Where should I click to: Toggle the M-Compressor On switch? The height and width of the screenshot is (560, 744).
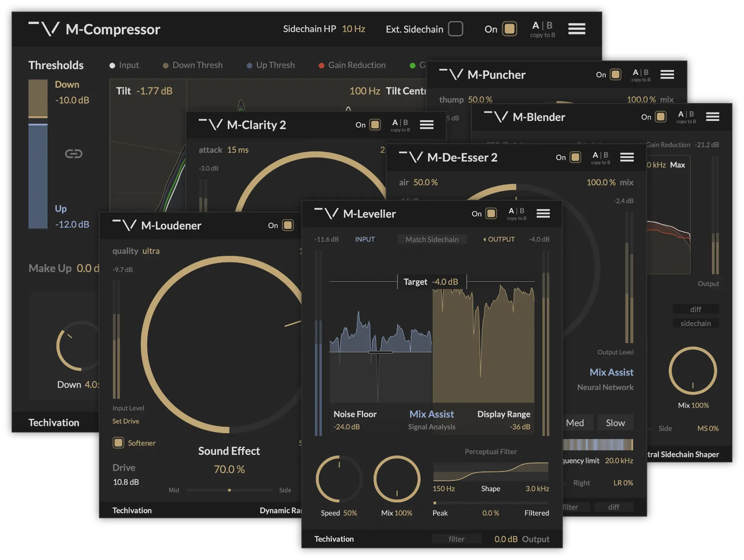pos(510,29)
